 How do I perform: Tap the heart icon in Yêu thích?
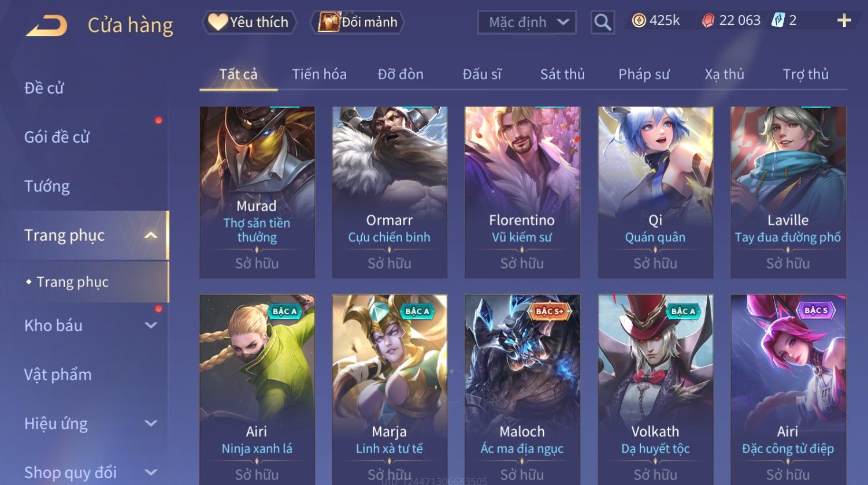click(x=217, y=22)
